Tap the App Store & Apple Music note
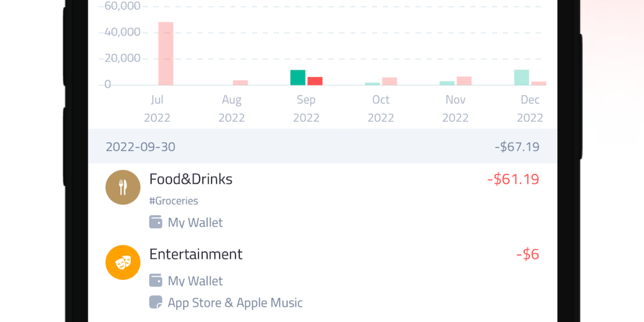The height and width of the screenshot is (322, 644). coord(235,303)
